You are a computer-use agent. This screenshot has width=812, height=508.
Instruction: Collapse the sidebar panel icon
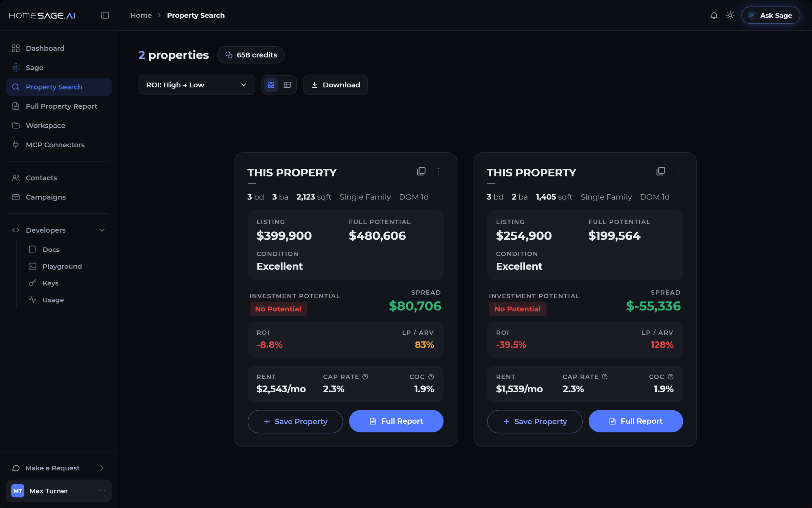(105, 15)
